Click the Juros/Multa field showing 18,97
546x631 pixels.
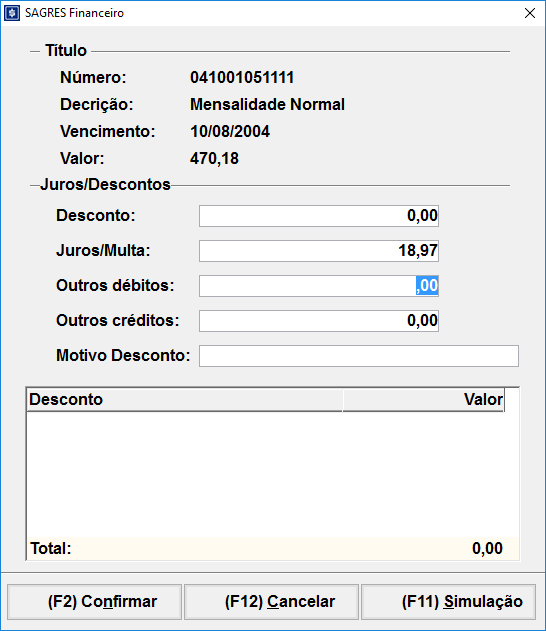(319, 251)
